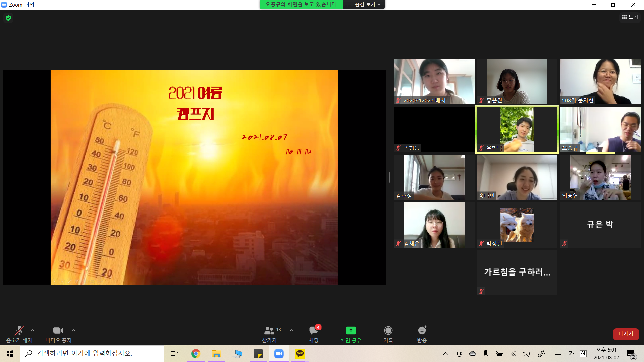Start recording with the 기록 icon
Viewport: 644px width, 362px height.
tap(388, 330)
